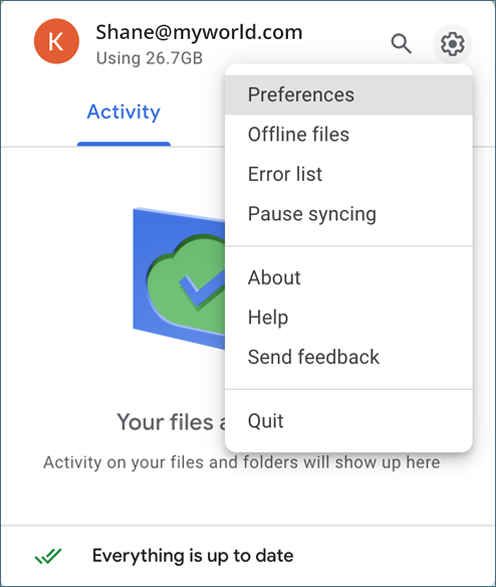The height and width of the screenshot is (587, 496).
Task: Select Preferences from the menu
Action: coord(349,95)
